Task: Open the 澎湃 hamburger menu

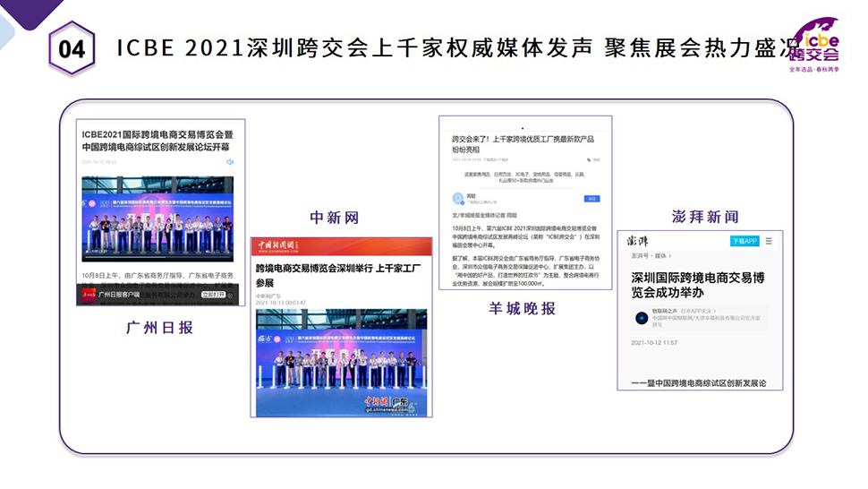Action: (x=769, y=241)
